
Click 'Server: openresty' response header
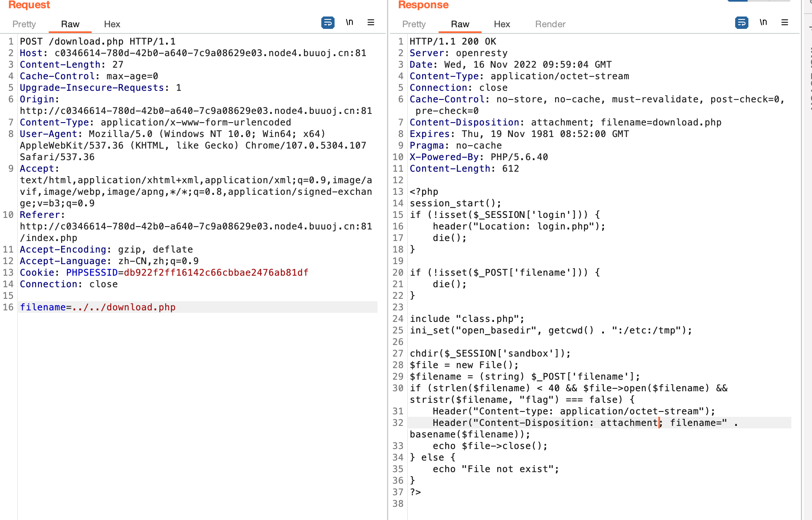tap(459, 53)
